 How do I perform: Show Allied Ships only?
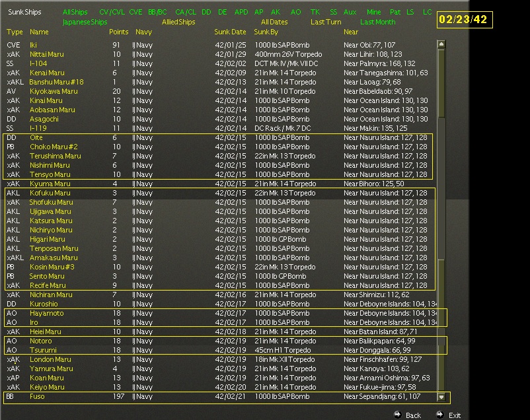tap(178, 22)
